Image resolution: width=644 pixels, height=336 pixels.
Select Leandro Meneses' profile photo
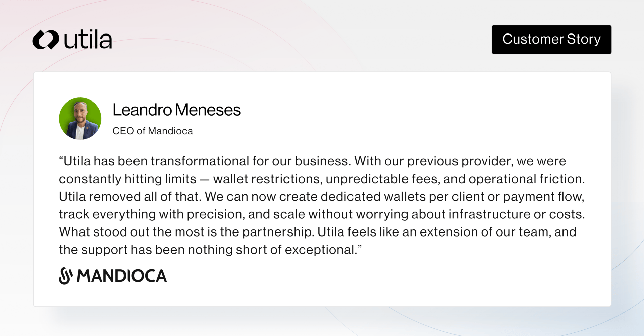(80, 119)
